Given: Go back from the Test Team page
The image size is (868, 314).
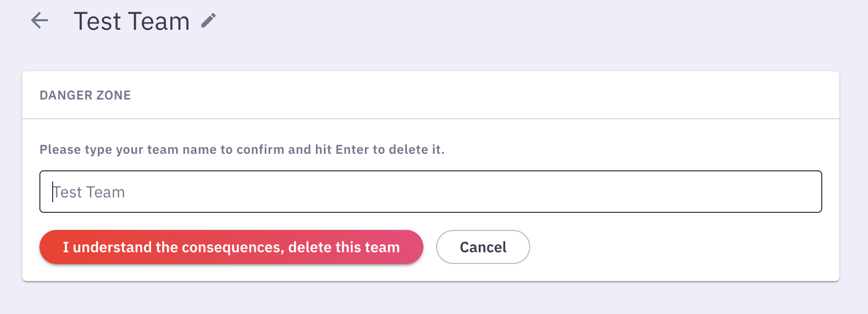Looking at the screenshot, I should (x=39, y=21).
